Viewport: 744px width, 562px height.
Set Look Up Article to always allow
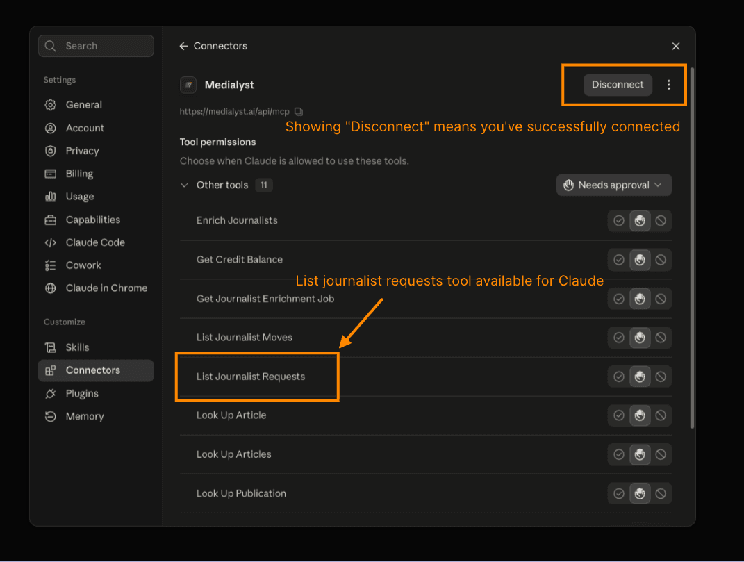pyautogui.click(x=619, y=416)
